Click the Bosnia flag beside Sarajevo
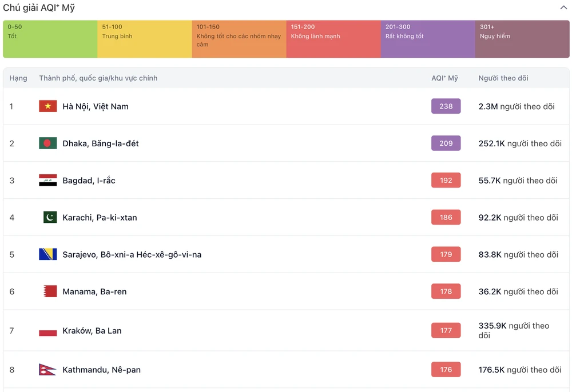572x392 pixels. (48, 254)
